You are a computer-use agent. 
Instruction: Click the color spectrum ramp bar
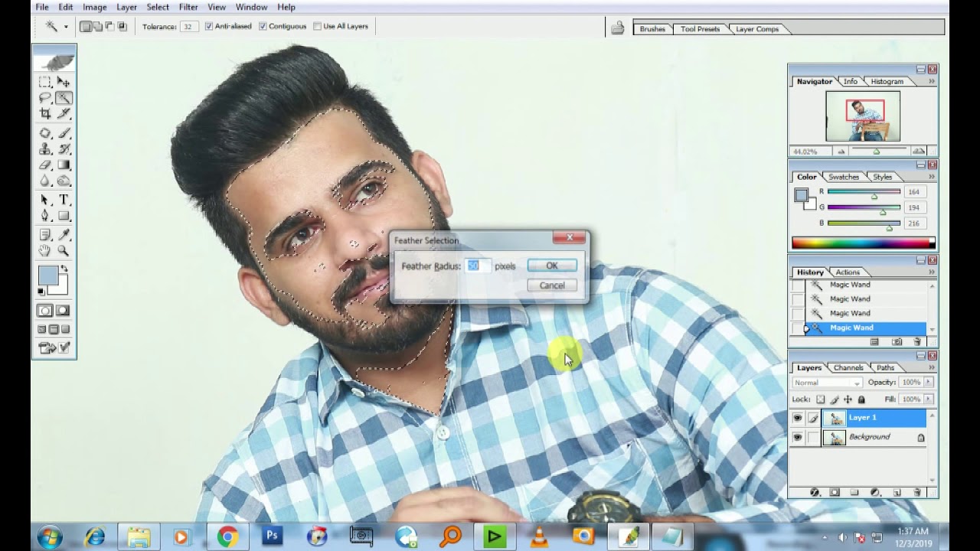863,243
